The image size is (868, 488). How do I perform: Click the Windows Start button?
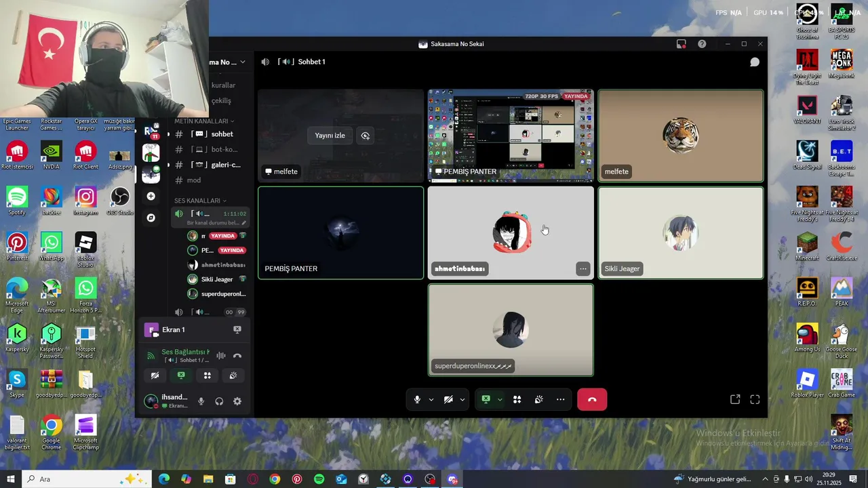[x=10, y=479]
